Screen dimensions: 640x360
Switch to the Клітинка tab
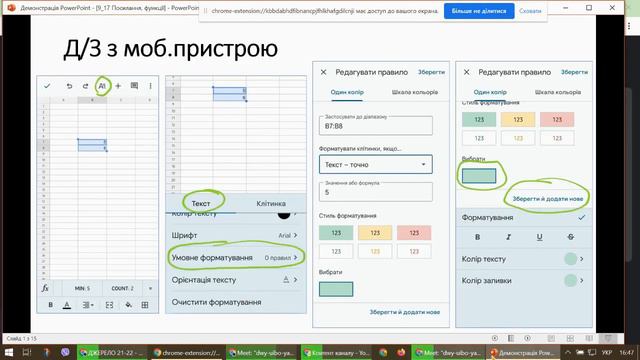[271, 203]
